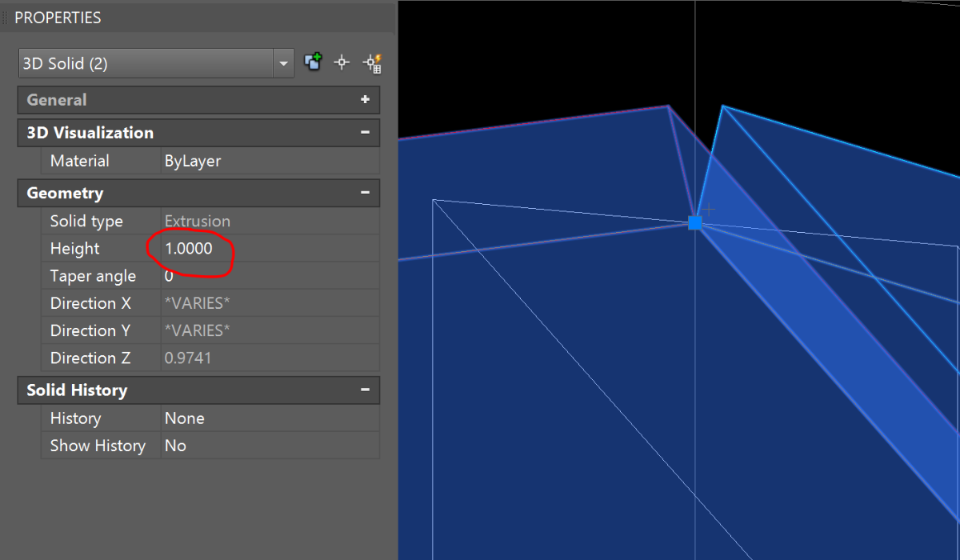Select the Direction Y *VARIES* field
Viewport: 960px width, 560px height.
pos(269,330)
